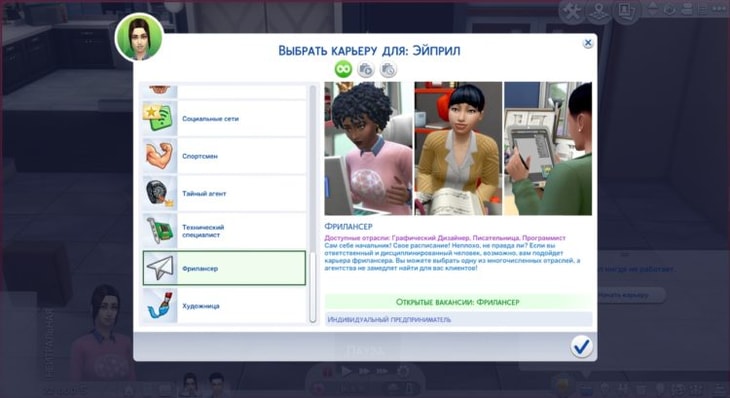Choose the Тайный агент watch icon
Viewport: 730px width, 398px height.
pyautogui.click(x=160, y=193)
